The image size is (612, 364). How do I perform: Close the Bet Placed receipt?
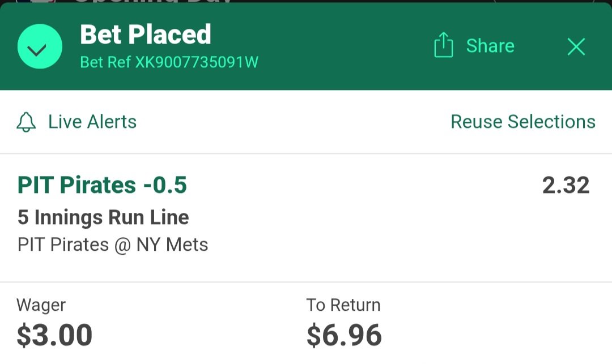pos(576,46)
